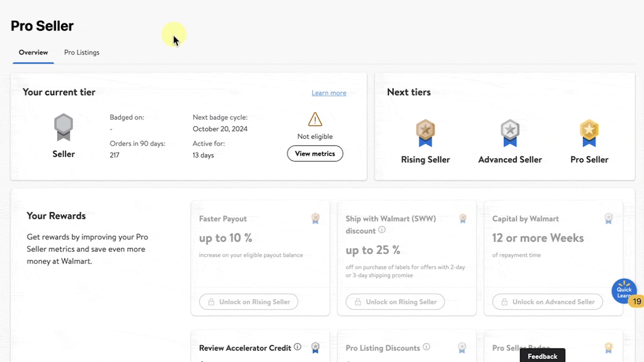The width and height of the screenshot is (644, 362).
Task: Click the View metrics button
Action: (x=315, y=154)
